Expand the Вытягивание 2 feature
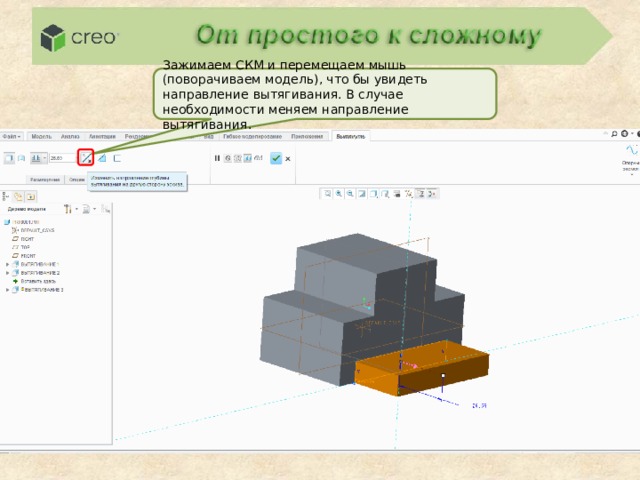640x480 pixels. coord(7,273)
